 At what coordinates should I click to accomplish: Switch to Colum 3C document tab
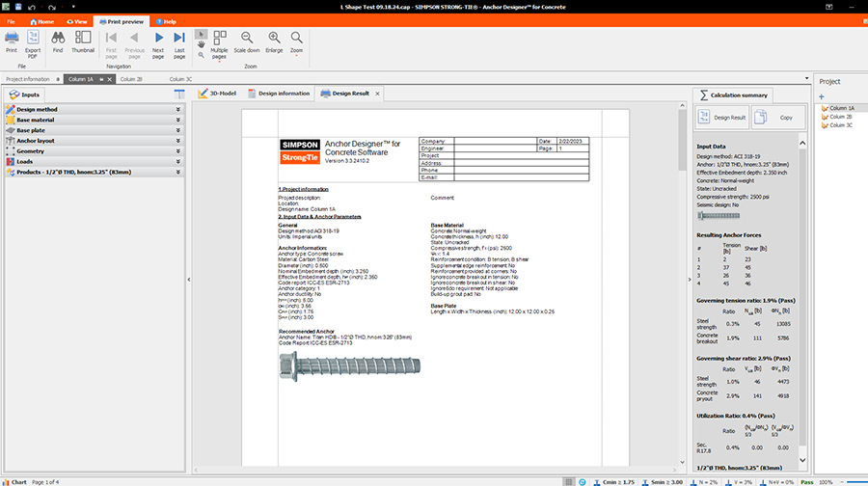point(180,79)
